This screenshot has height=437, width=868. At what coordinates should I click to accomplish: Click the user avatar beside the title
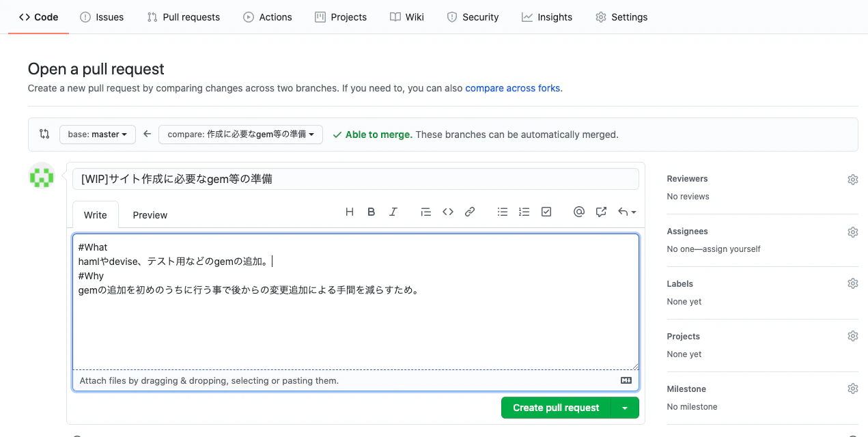[42, 175]
